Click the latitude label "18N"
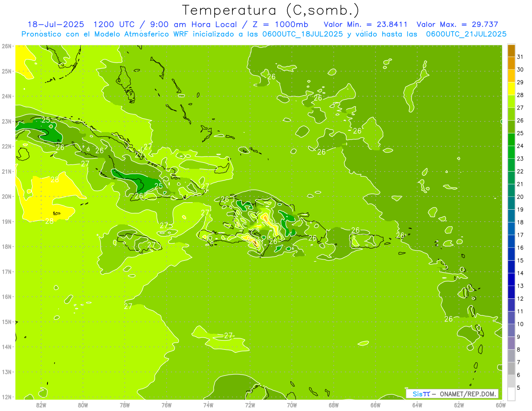532x411 pixels. pos(6,247)
